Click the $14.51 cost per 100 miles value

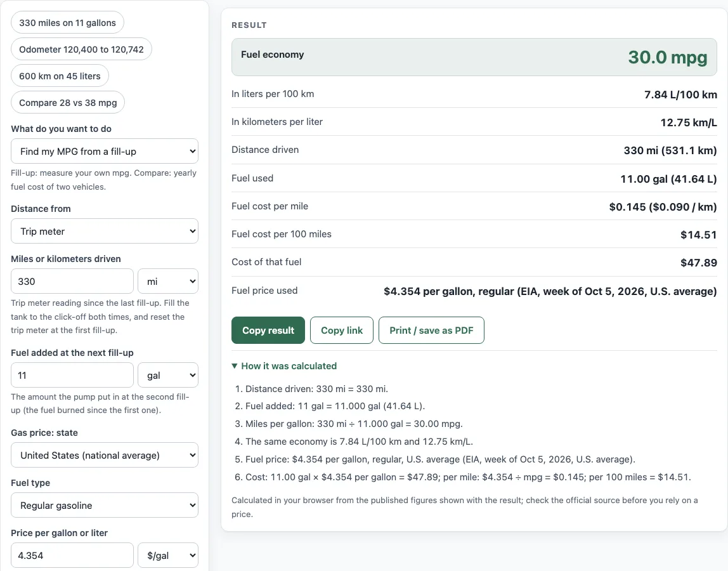click(x=699, y=235)
